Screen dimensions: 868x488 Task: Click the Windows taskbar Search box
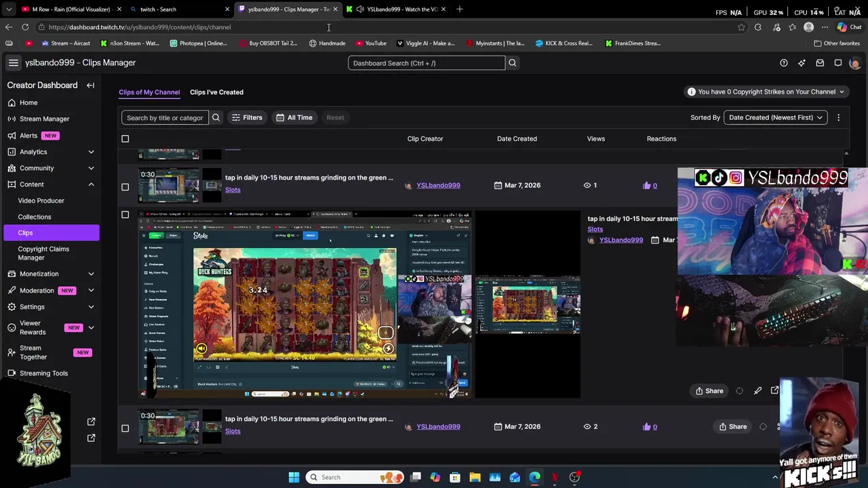coord(354,477)
